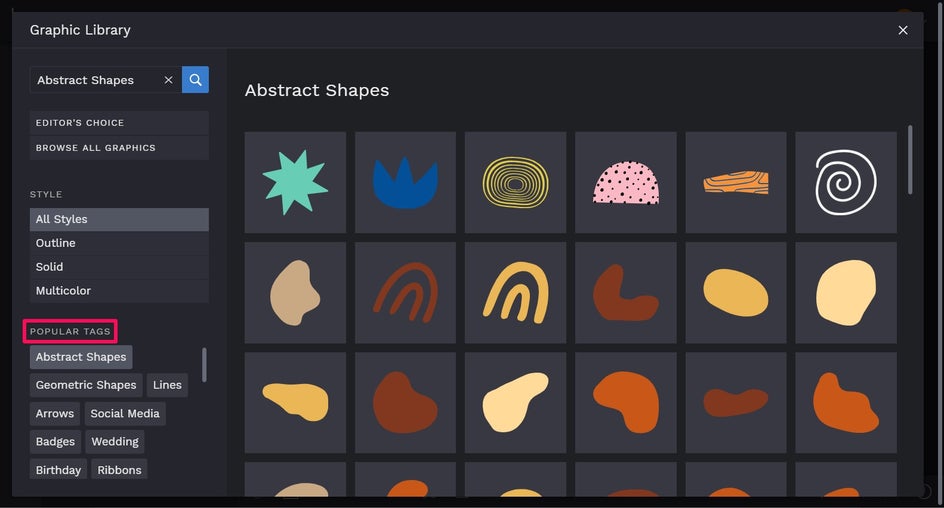Select the small dark brown flat blob, third row
This screenshot has width=944, height=508.
pyautogui.click(x=736, y=403)
